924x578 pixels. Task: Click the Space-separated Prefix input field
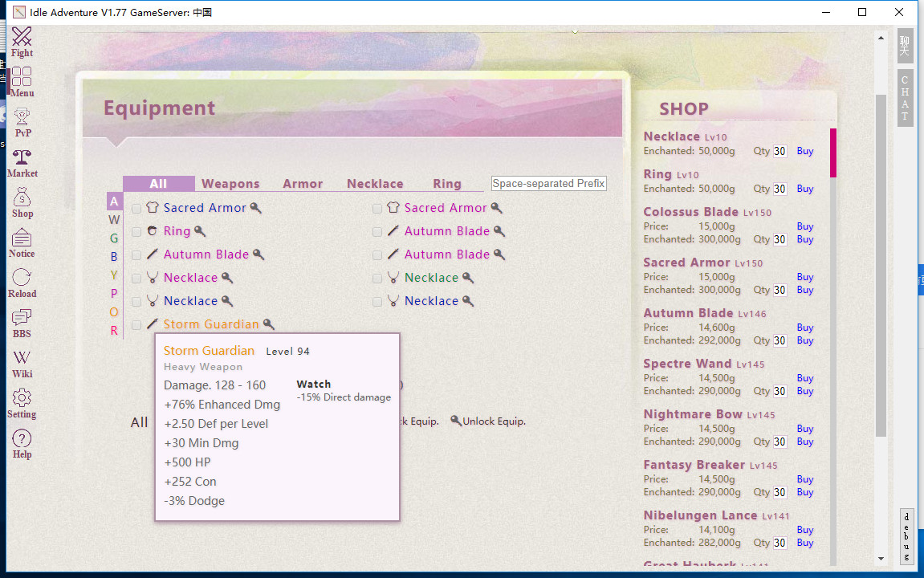tap(548, 183)
